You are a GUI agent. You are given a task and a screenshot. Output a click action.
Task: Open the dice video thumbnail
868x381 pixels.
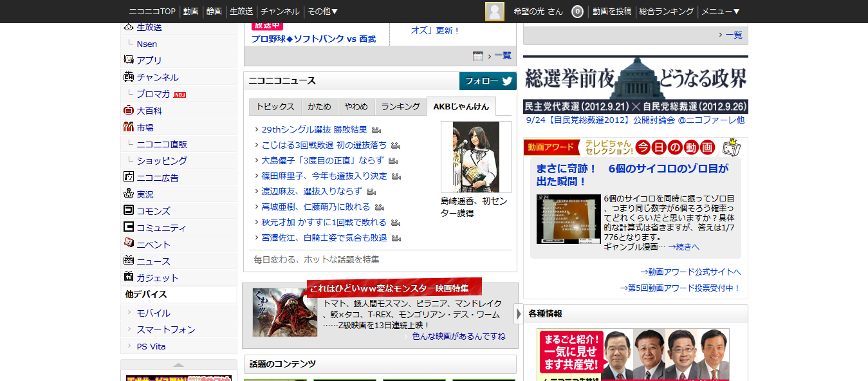pyautogui.click(x=569, y=219)
